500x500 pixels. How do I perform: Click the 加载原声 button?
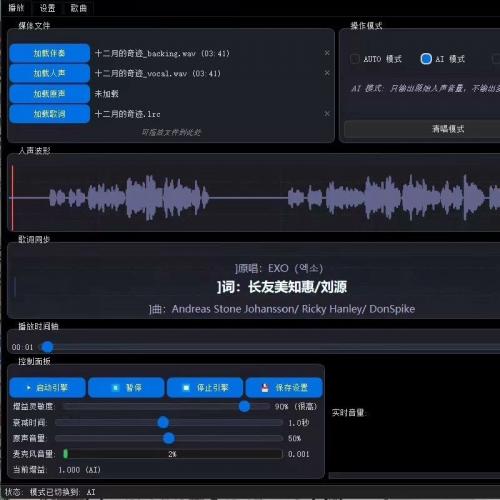point(49,94)
